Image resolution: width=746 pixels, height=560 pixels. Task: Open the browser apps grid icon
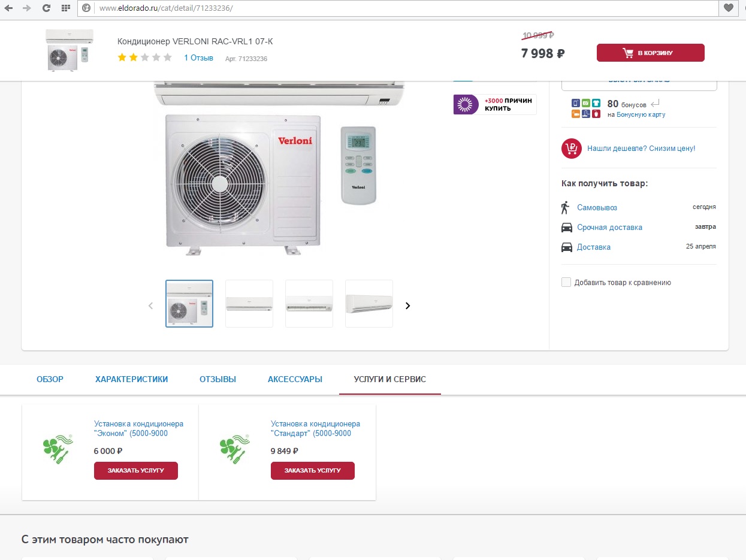point(65,8)
